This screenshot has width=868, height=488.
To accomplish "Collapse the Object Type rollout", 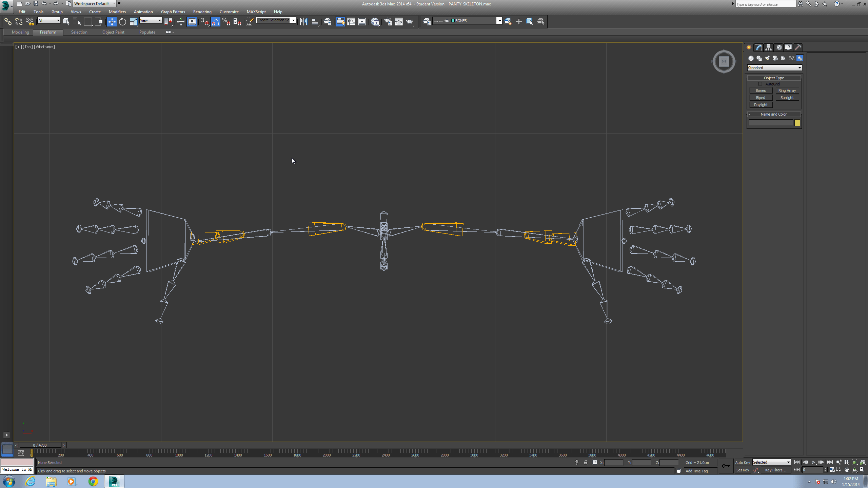I will [774, 78].
